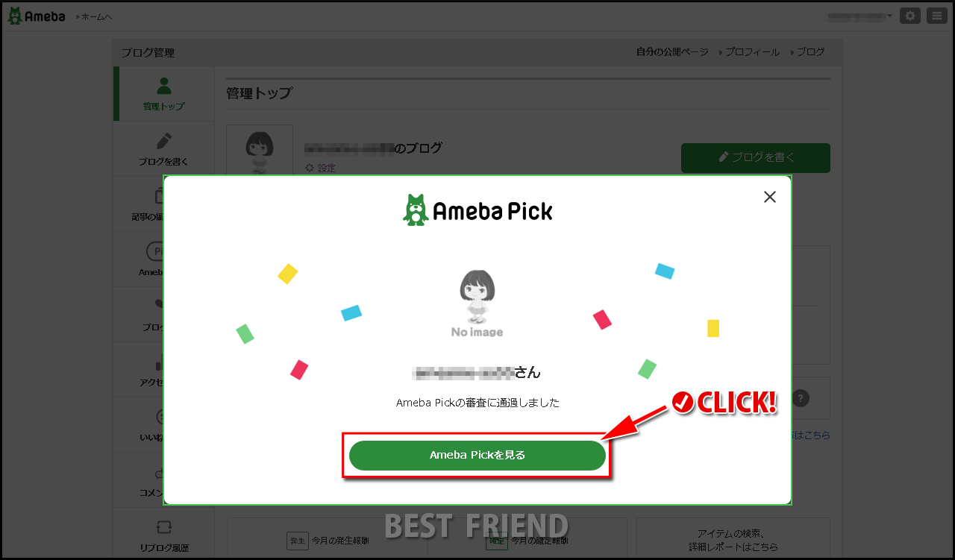Image resolution: width=955 pixels, height=560 pixels.
Task: Click the No image avatar in dialog
Action: pos(477,303)
